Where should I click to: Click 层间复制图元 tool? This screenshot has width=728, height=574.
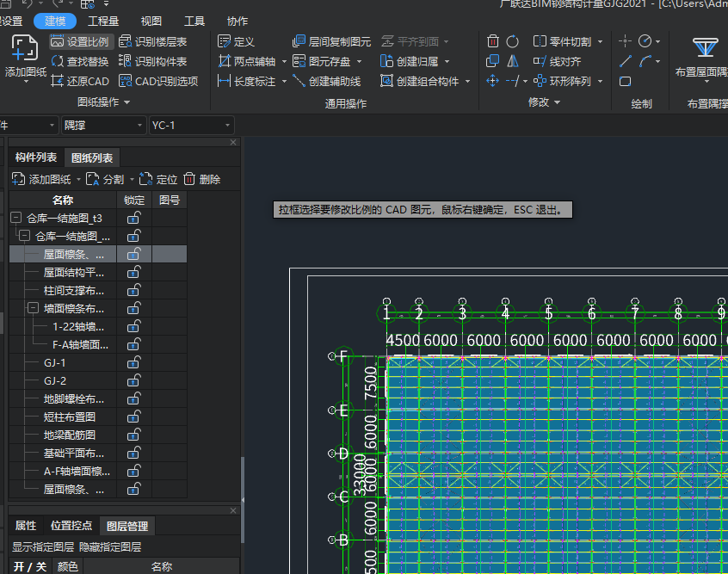coord(331,42)
